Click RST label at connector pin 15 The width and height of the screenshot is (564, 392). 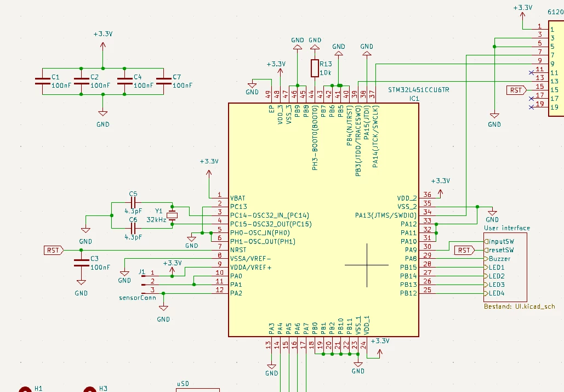tap(516, 90)
